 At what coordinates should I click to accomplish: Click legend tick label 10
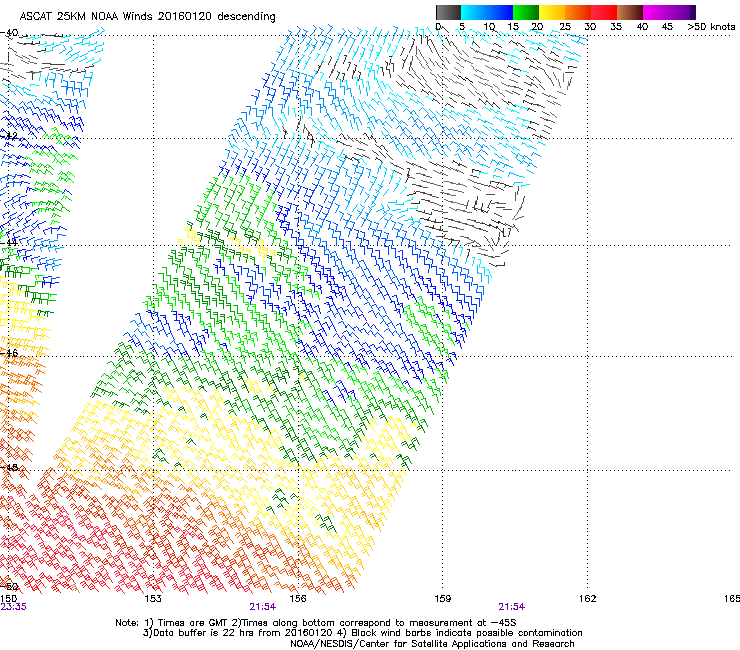click(x=489, y=27)
